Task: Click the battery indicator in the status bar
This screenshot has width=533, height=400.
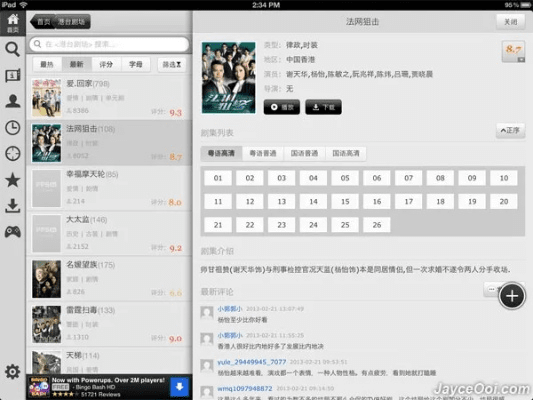Action: (x=526, y=5)
